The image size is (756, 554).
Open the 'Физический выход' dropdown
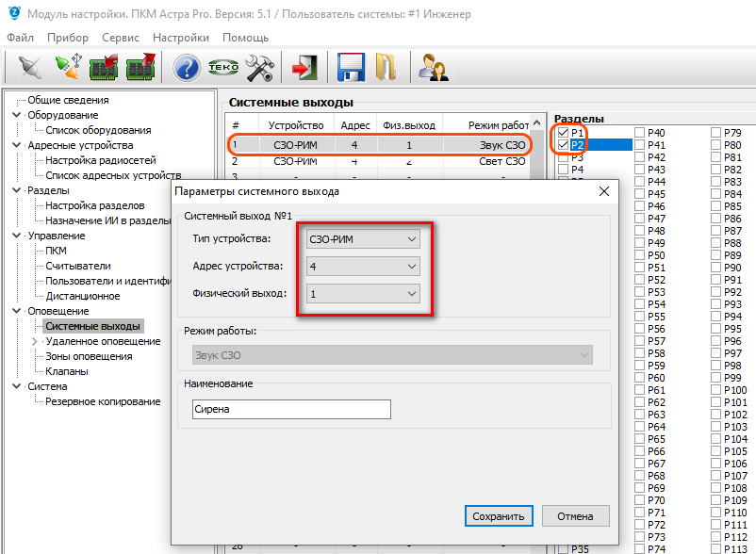click(363, 294)
